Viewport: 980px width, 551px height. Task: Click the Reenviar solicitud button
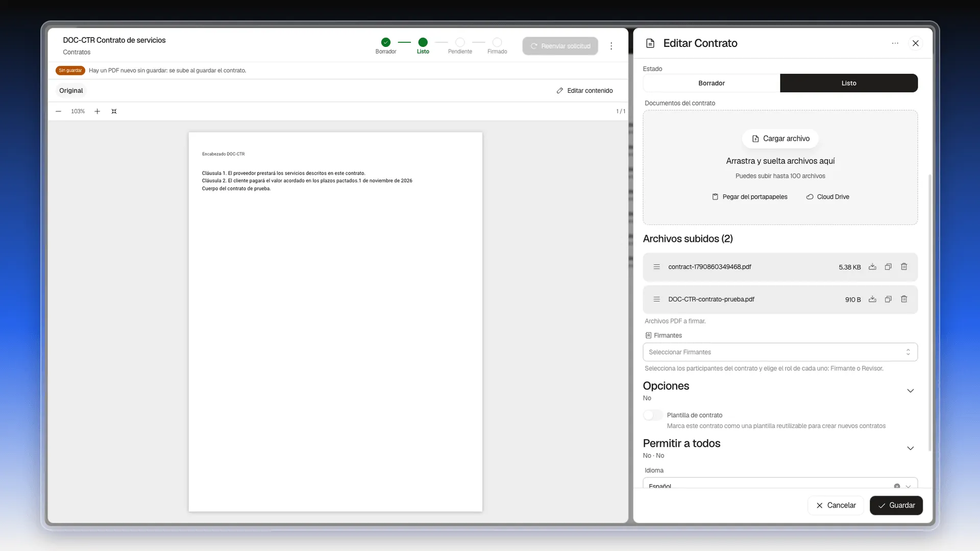pos(560,46)
